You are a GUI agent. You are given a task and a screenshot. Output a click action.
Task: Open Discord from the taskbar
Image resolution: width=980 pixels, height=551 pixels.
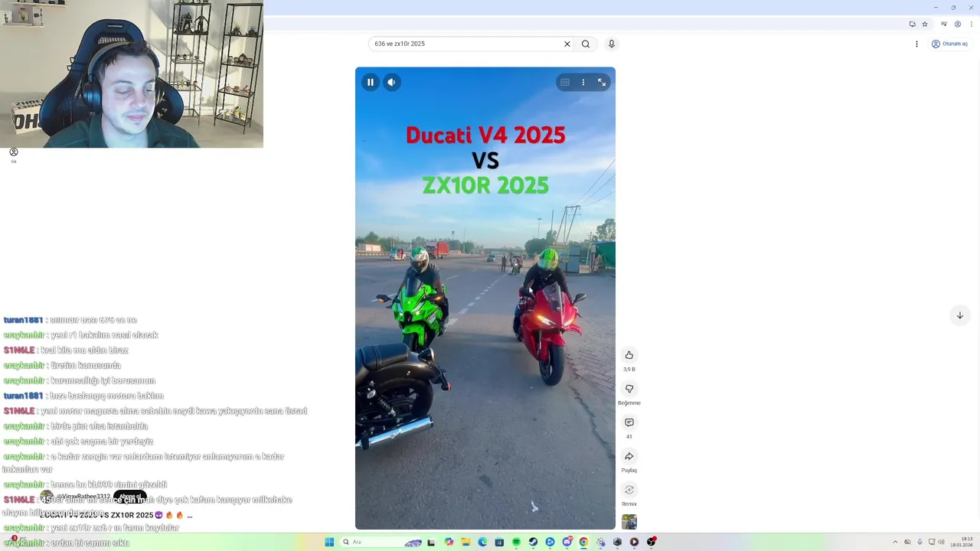567,542
